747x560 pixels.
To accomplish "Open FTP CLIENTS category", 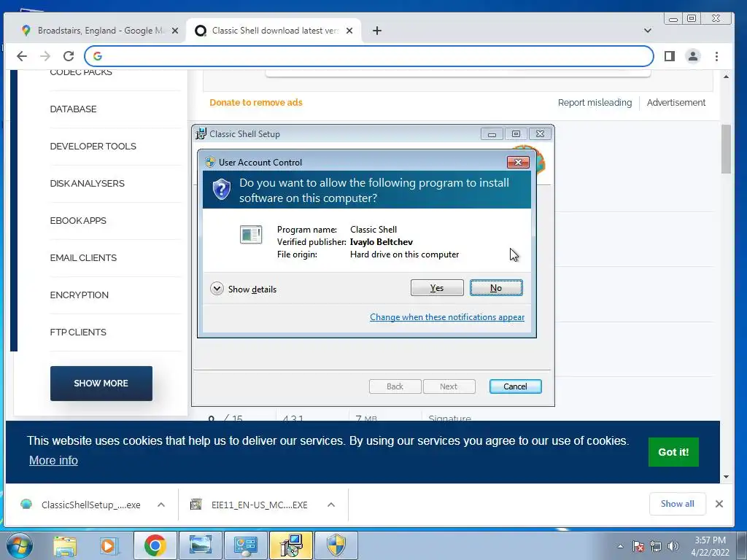I will [78, 332].
